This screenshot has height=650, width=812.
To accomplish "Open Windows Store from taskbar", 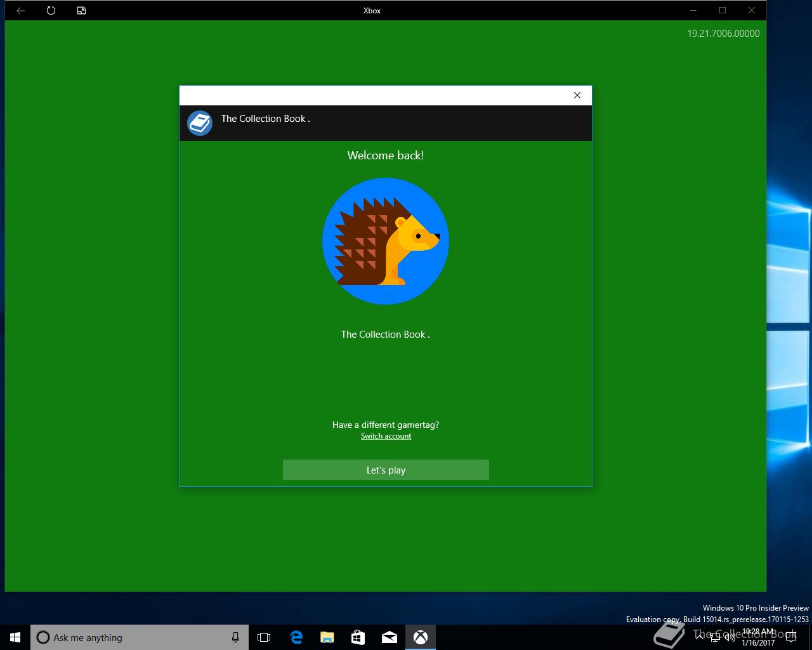I will pos(358,637).
